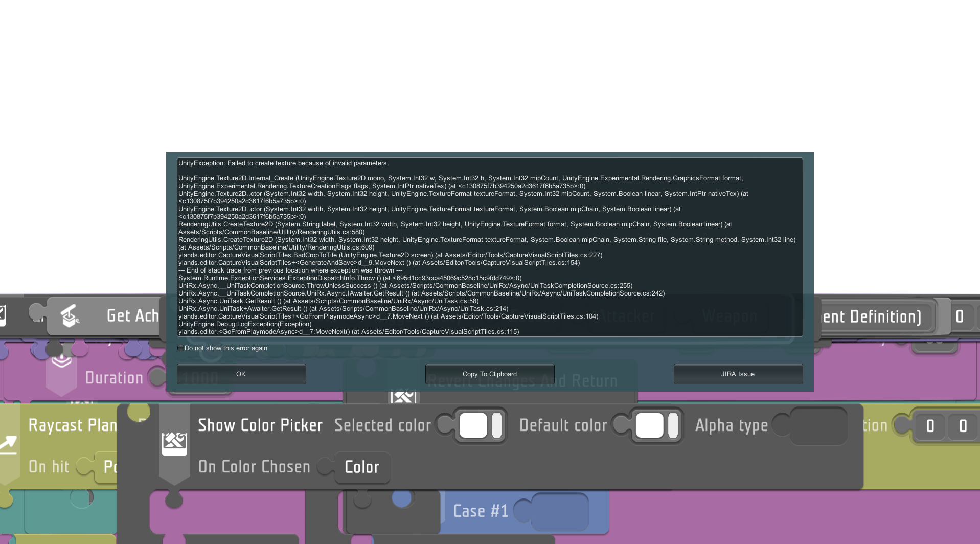
Task: Click the Definition) selector tile
Action: [x=872, y=317]
